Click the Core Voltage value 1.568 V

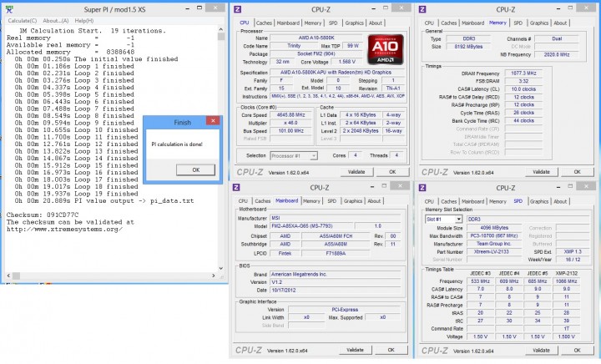347,62
